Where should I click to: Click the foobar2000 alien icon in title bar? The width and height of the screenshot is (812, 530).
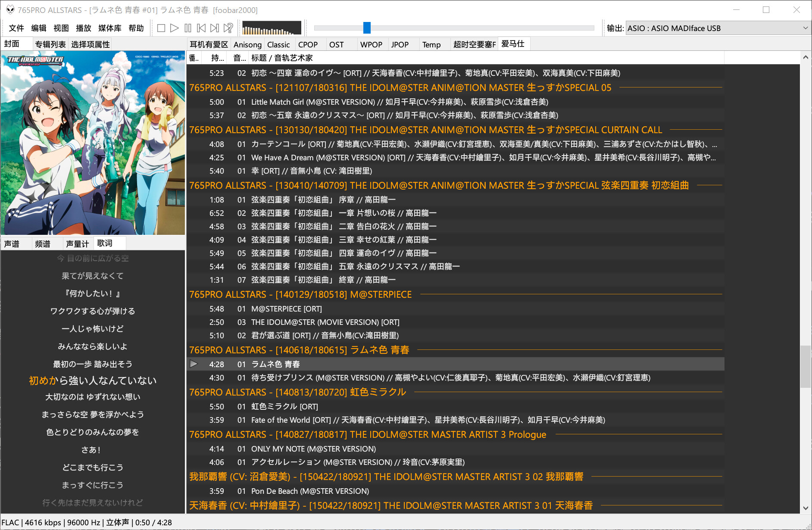point(10,9)
